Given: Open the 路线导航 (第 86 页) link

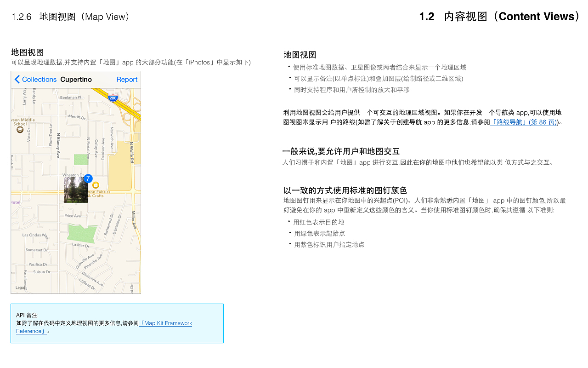Looking at the screenshot, I should click(523, 122).
